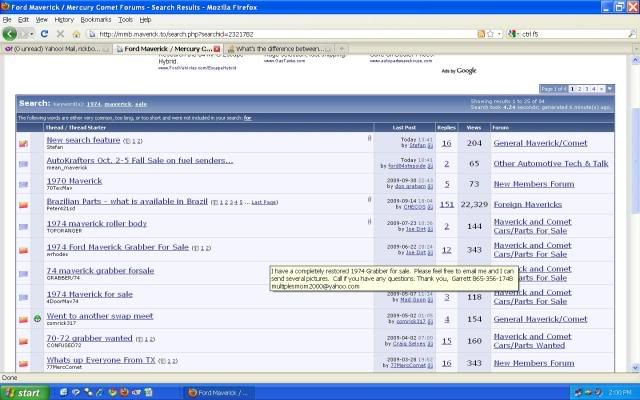Click inside the URL address field
Image resolution: width=640 pixels, height=400 pixels.
coord(282,34)
